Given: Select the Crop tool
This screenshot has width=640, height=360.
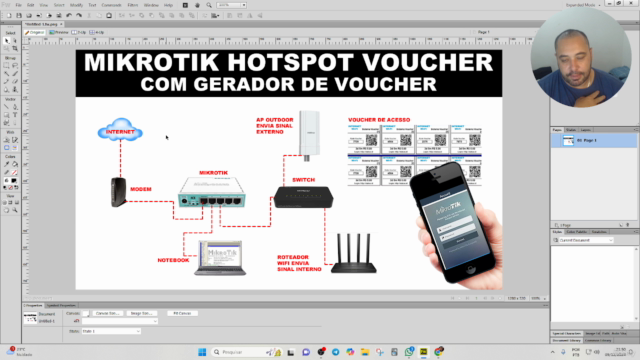Looking at the screenshot, I should [x=15, y=49].
